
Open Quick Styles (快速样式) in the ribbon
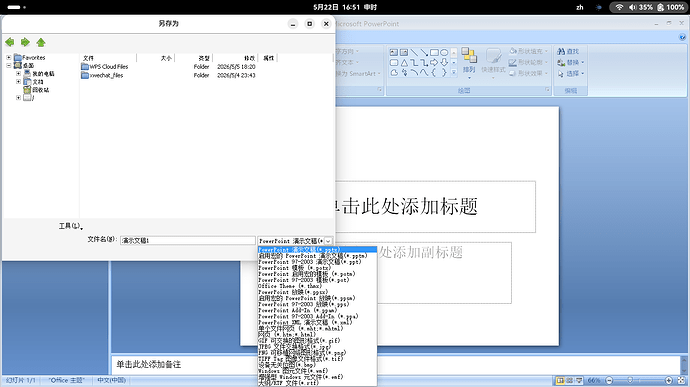click(x=493, y=63)
